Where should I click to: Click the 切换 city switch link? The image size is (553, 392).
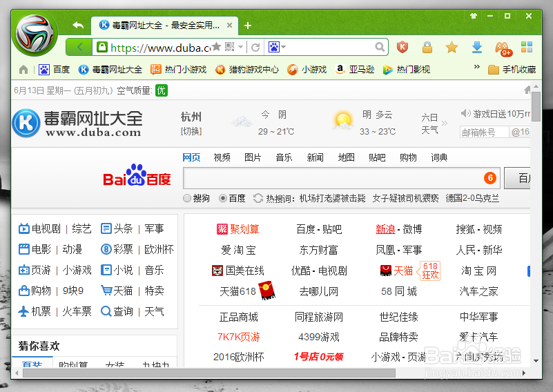point(191,132)
